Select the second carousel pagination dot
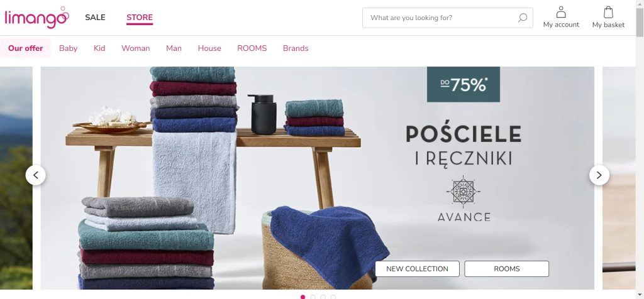Viewport: 644px width, 299px height. 313,296
